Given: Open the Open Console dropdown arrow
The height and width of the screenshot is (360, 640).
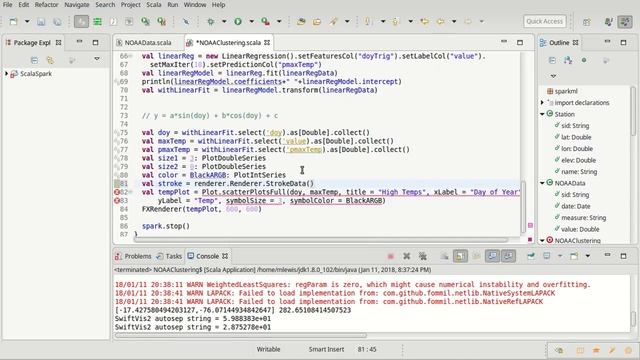Looking at the screenshot, I should (588, 256).
